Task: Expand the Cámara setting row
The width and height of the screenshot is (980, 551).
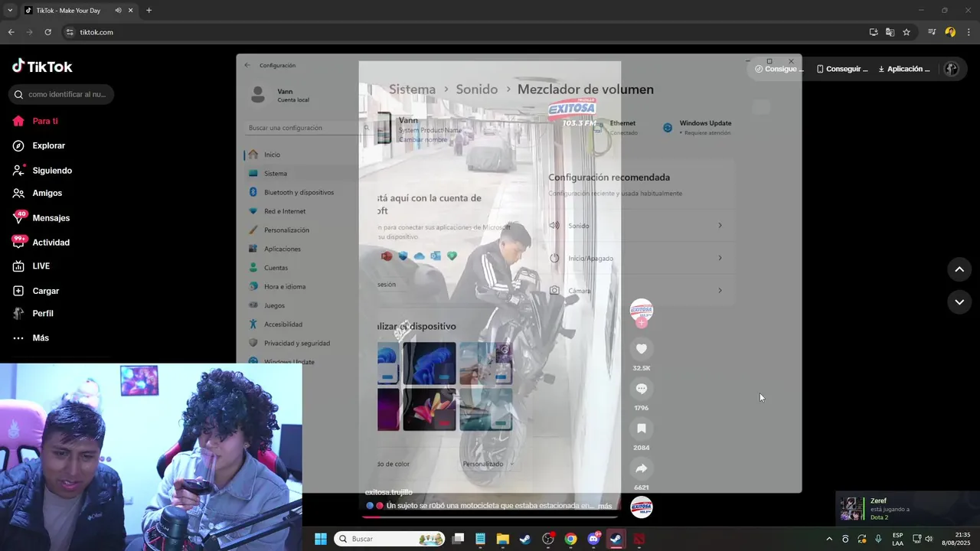Action: tap(635, 291)
